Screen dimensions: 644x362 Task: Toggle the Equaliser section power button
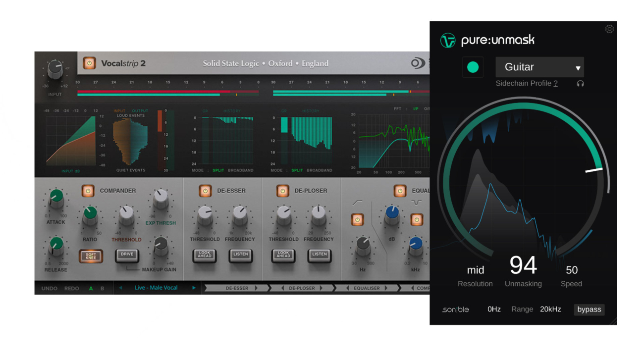[x=400, y=191]
